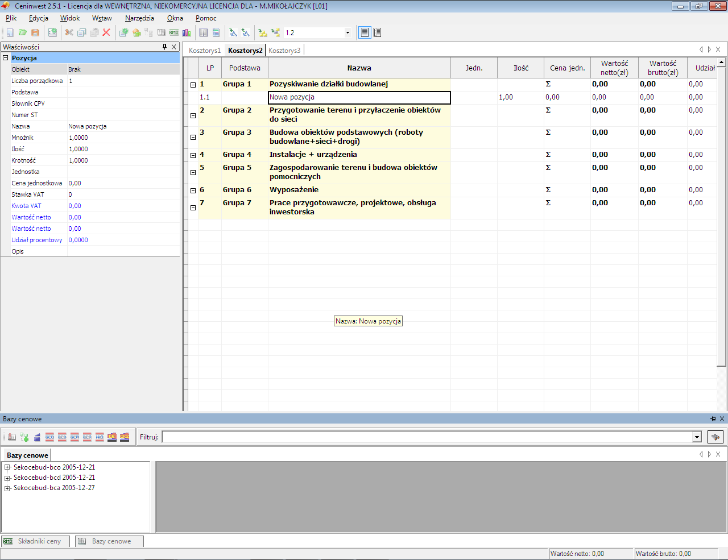The image size is (728, 560).
Task: Click the RMS toolbar icon
Action: tap(174, 32)
